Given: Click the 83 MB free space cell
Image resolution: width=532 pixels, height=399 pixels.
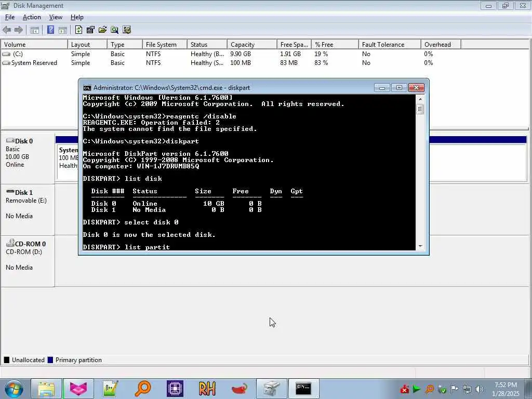Looking at the screenshot, I should coord(289,63).
